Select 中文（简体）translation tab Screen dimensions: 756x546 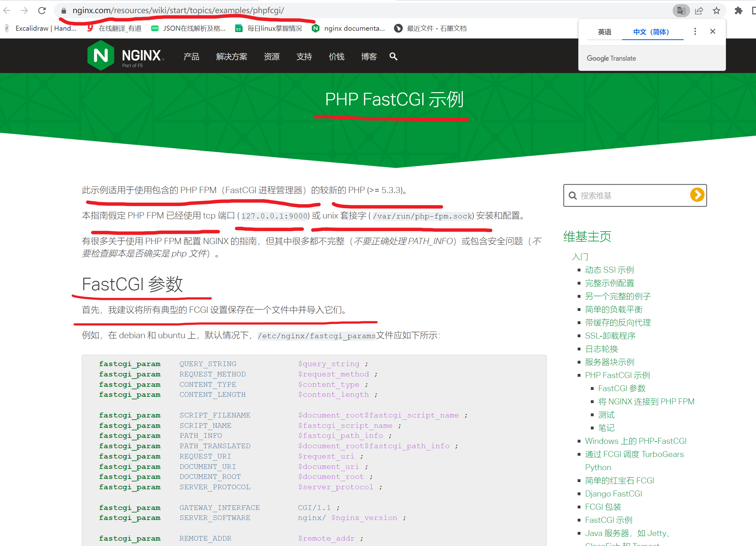[x=652, y=32]
